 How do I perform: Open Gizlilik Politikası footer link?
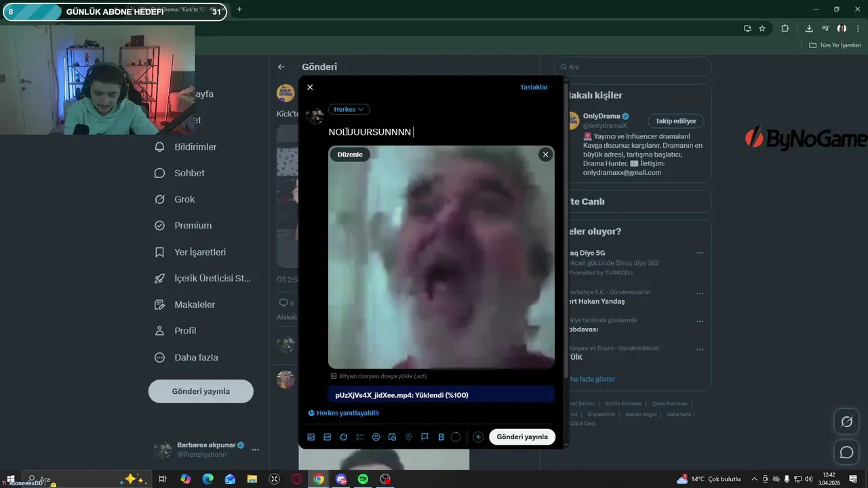[623, 403]
